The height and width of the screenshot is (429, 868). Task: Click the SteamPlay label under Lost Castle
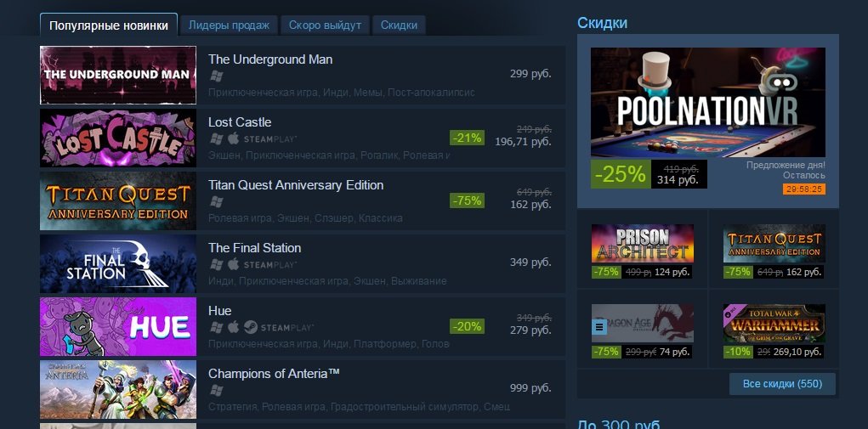pos(270,139)
